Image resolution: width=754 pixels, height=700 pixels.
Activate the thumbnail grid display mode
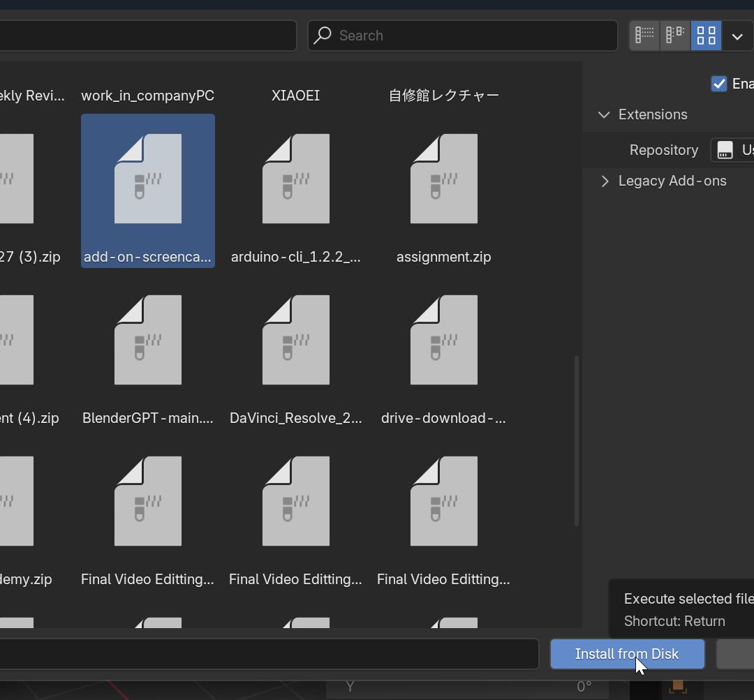coord(706,36)
